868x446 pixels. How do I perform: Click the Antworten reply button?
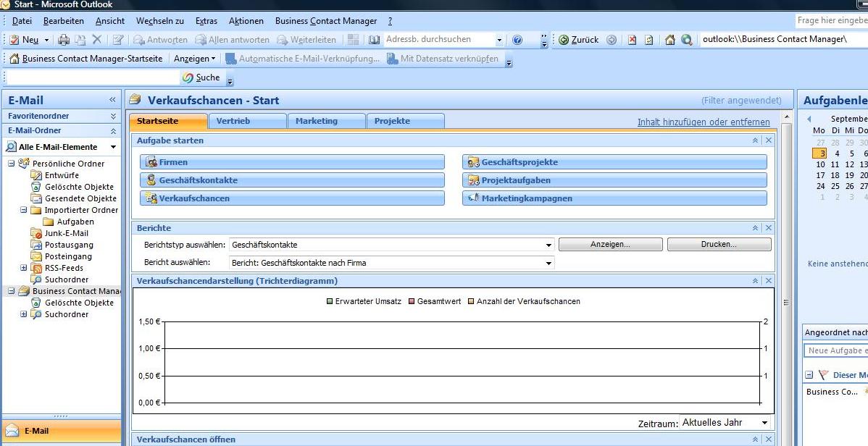[x=161, y=40]
